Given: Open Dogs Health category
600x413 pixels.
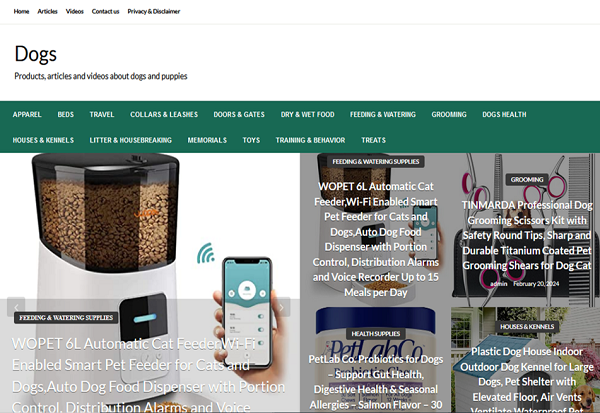Looking at the screenshot, I should point(504,114).
